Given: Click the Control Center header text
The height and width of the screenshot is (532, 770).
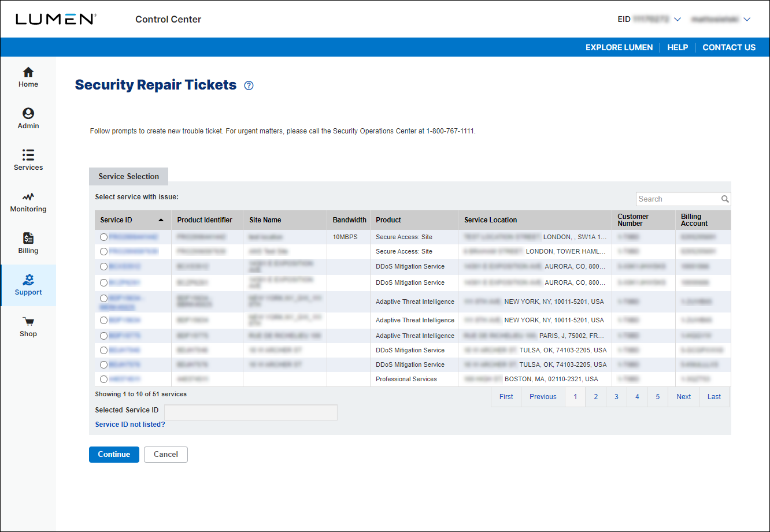Looking at the screenshot, I should point(168,19).
